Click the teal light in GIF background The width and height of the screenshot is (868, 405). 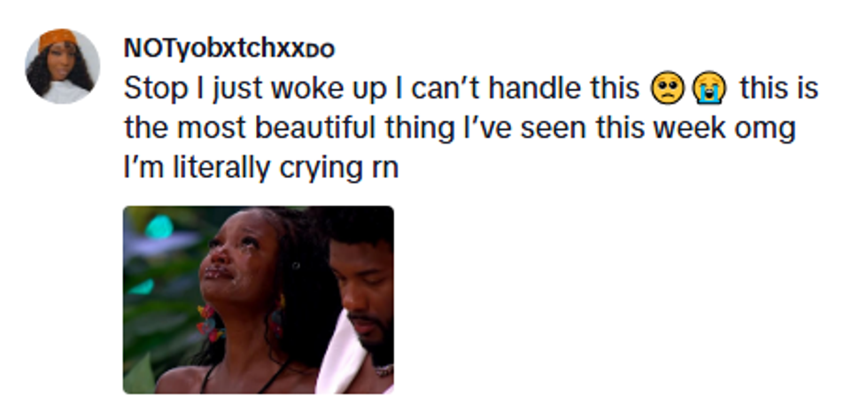pos(159,227)
